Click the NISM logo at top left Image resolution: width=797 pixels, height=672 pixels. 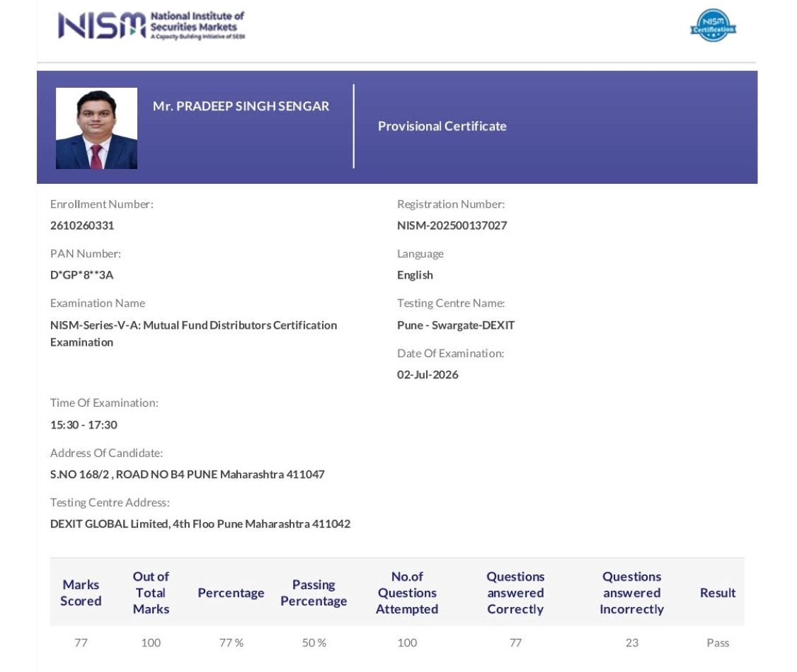[151, 25]
